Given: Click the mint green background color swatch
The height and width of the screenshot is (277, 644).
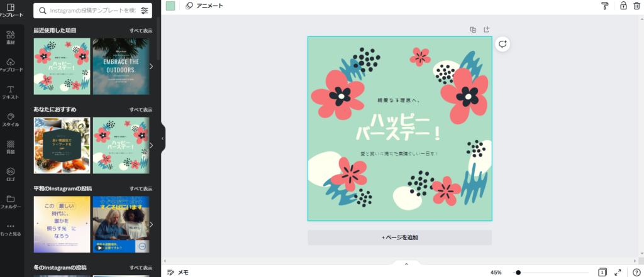Looking at the screenshot, I should click(170, 6).
